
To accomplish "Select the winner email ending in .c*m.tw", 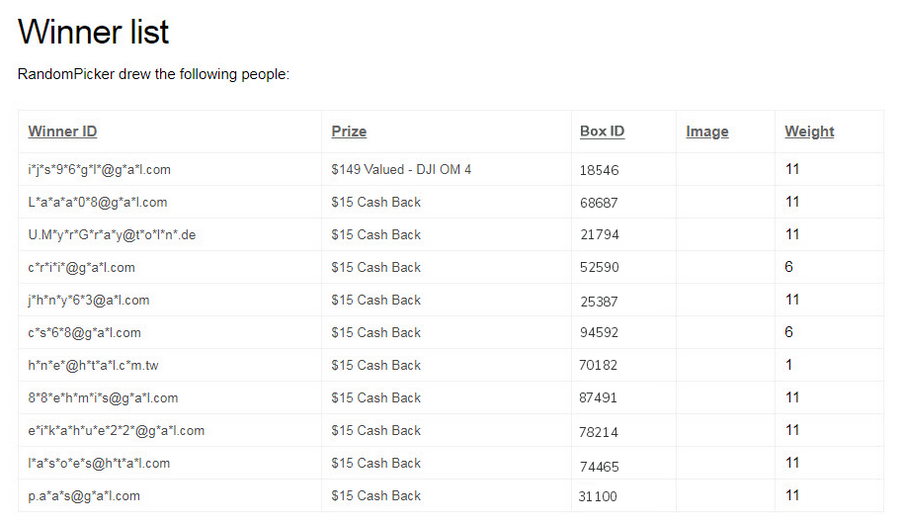I will 93,365.
